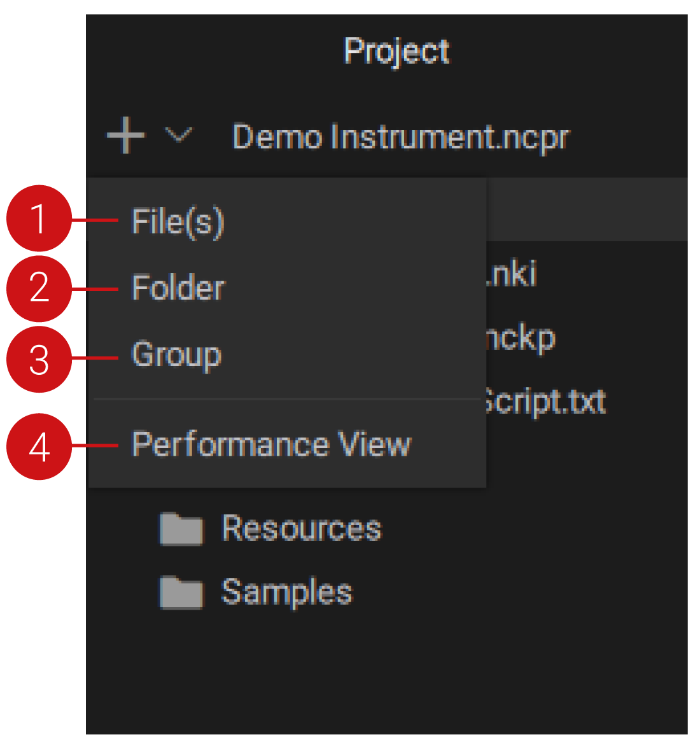Viewport: 700px width, 744px height.
Task: Click the red callout marker 2
Action: 39,288
